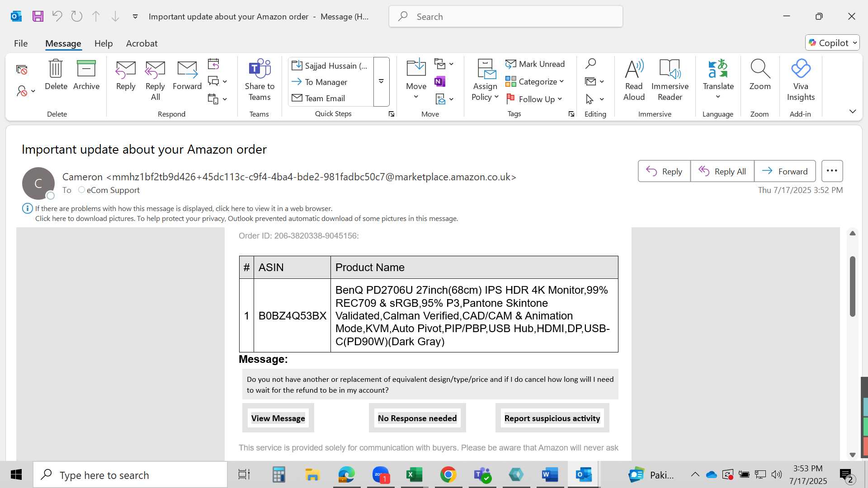This screenshot has height=488, width=868.
Task: Click Undo arrow in title bar
Action: click(57, 16)
